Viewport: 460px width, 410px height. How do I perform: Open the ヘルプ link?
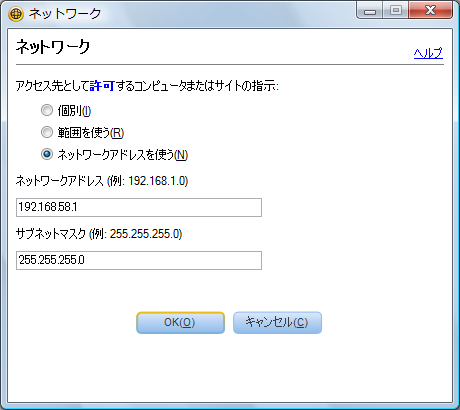tap(428, 53)
